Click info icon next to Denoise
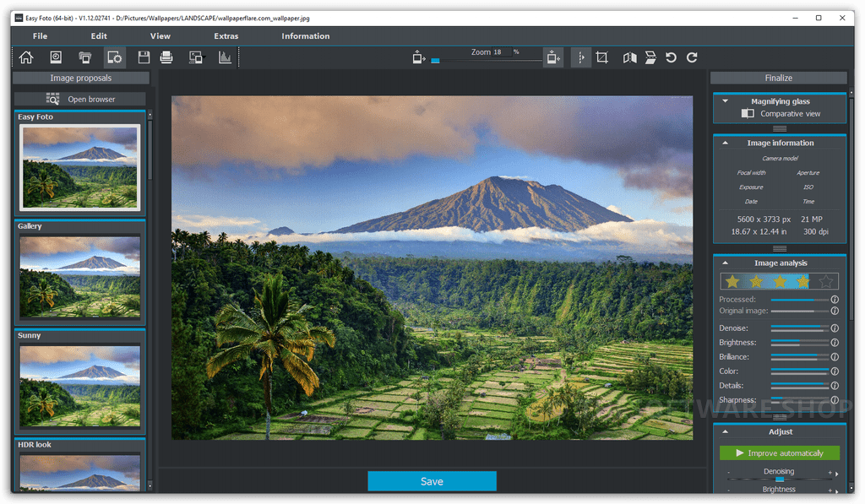Screen dimensions: 865x504 tap(835, 328)
